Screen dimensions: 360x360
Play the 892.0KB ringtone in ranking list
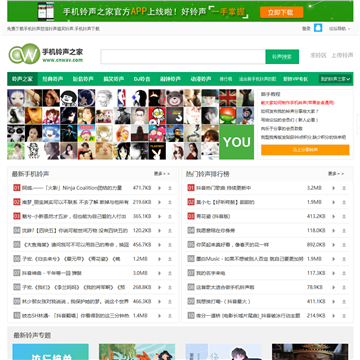click(333, 245)
